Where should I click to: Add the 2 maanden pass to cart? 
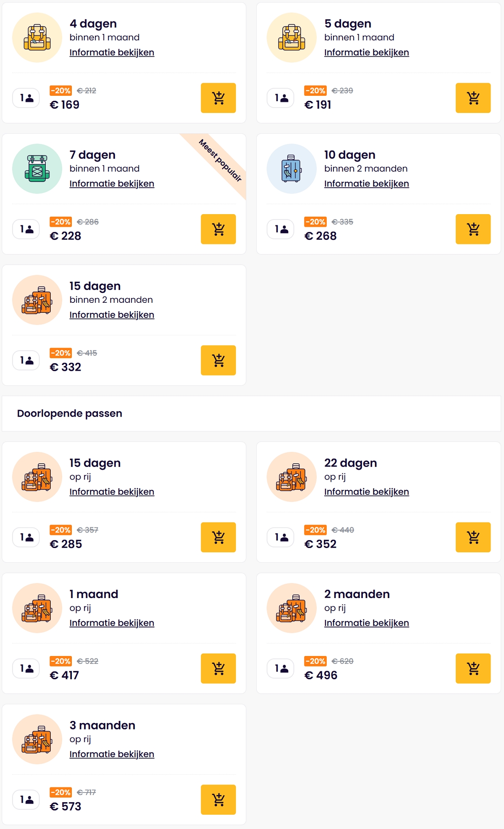[x=472, y=668]
